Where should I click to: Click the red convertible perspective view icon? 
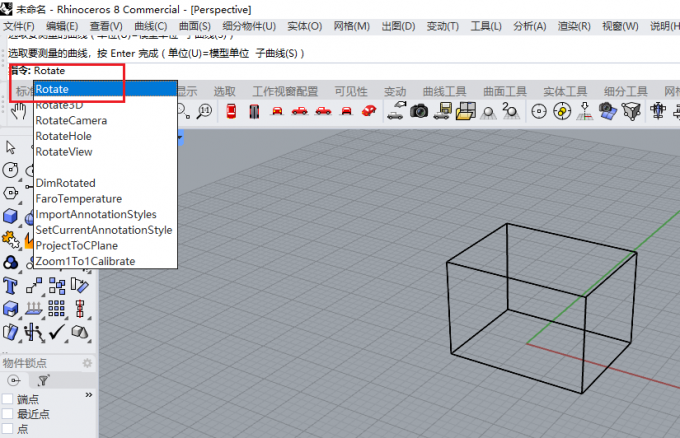pos(369,111)
